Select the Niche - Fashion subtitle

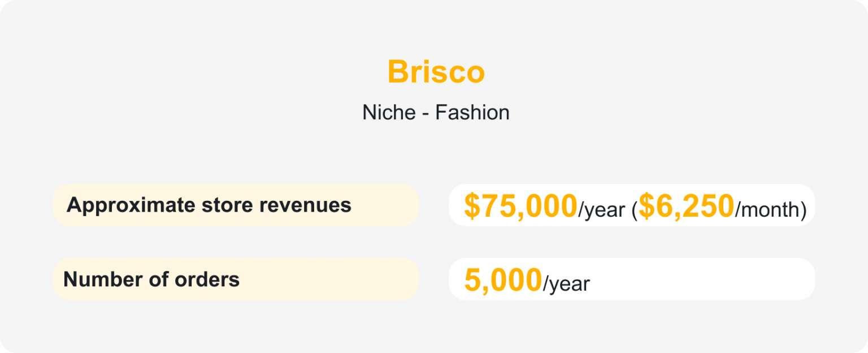pos(436,113)
